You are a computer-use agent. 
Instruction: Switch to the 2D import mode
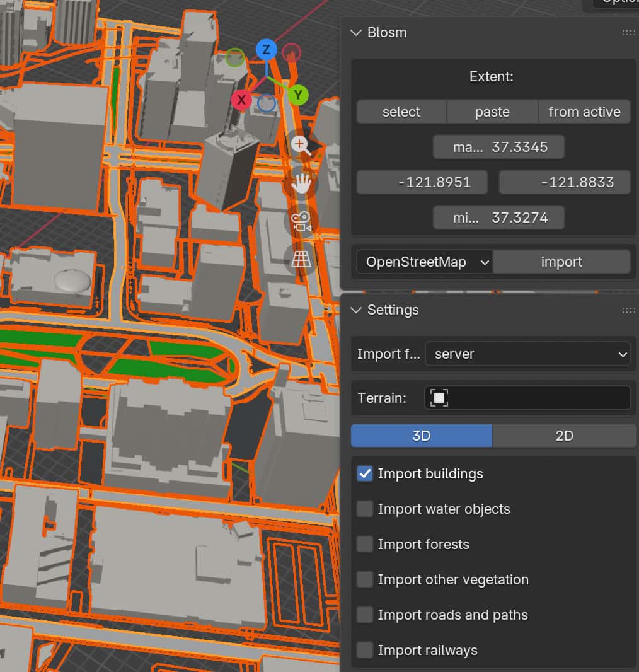(564, 436)
